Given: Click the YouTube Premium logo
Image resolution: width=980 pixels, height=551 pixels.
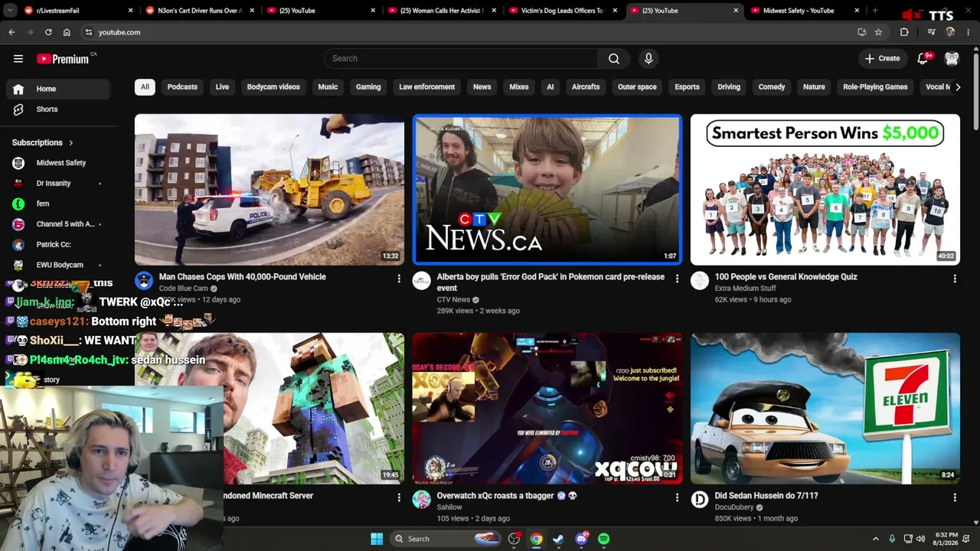Looking at the screenshot, I should pos(63,59).
